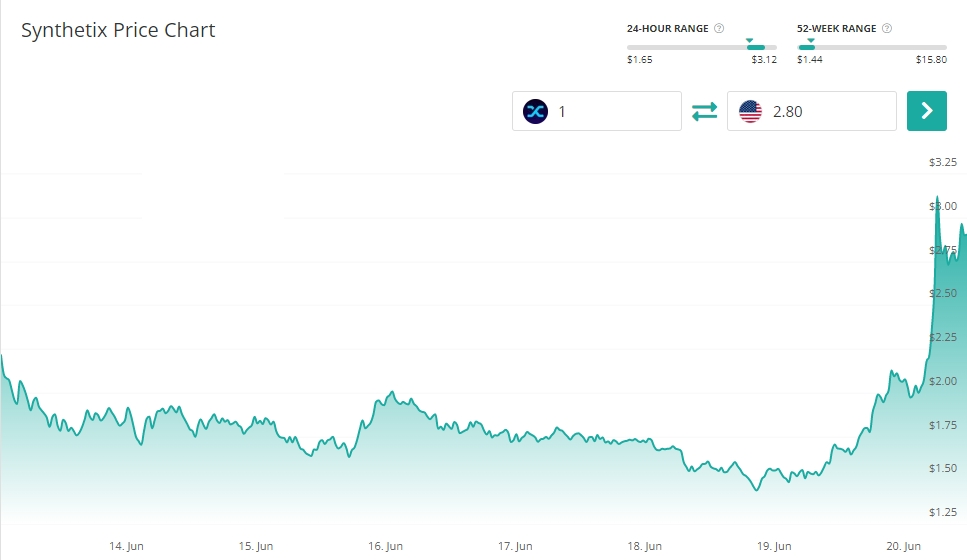Click the $1.65 24-hour low value
The image size is (967, 560).
(639, 60)
